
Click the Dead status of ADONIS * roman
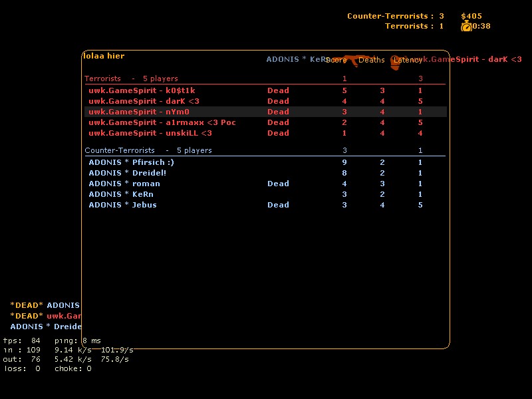coord(278,184)
